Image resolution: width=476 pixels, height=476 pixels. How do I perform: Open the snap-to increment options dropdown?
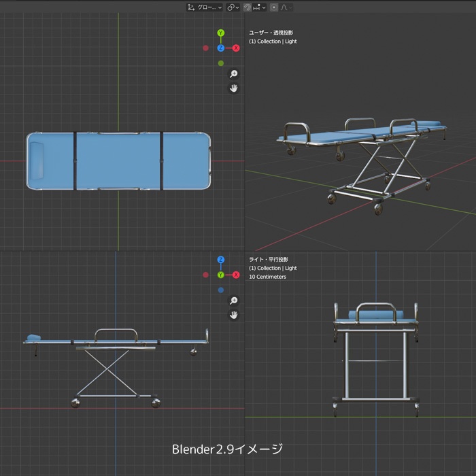click(259, 7)
